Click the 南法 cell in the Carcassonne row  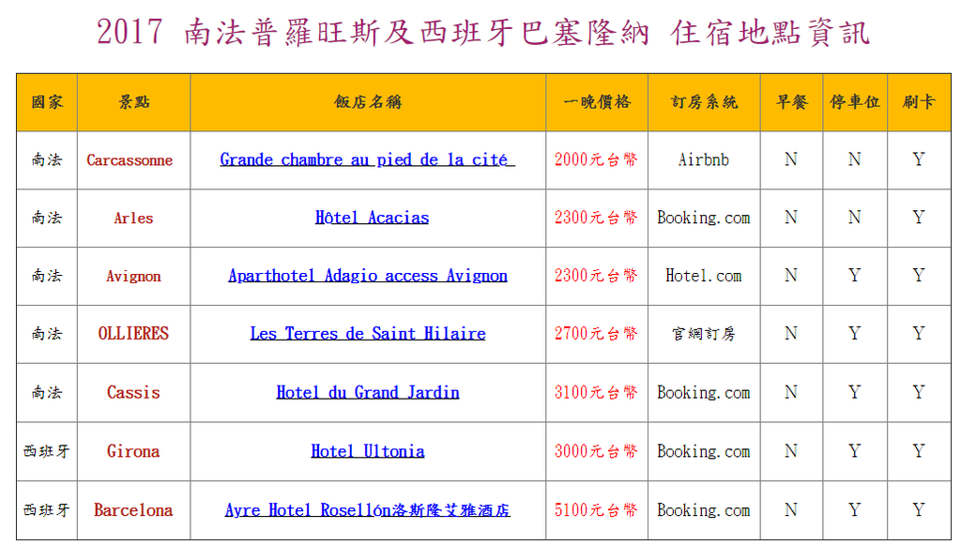click(x=47, y=159)
